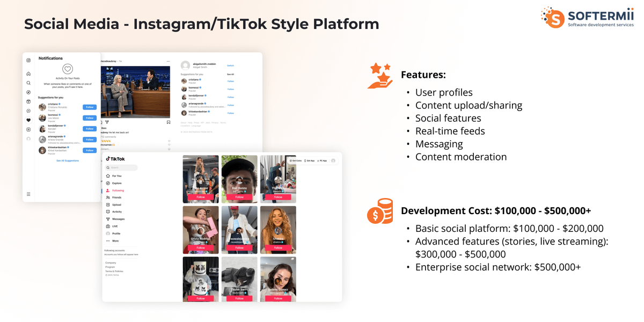Open TikTok Activity menu item
Screen dimensions: 644x322
coord(114,212)
